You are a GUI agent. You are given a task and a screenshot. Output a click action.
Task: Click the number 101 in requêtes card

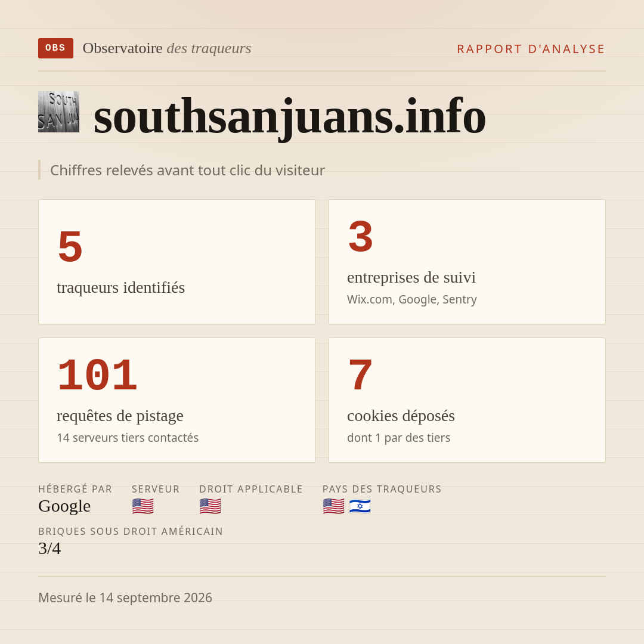tap(97, 374)
